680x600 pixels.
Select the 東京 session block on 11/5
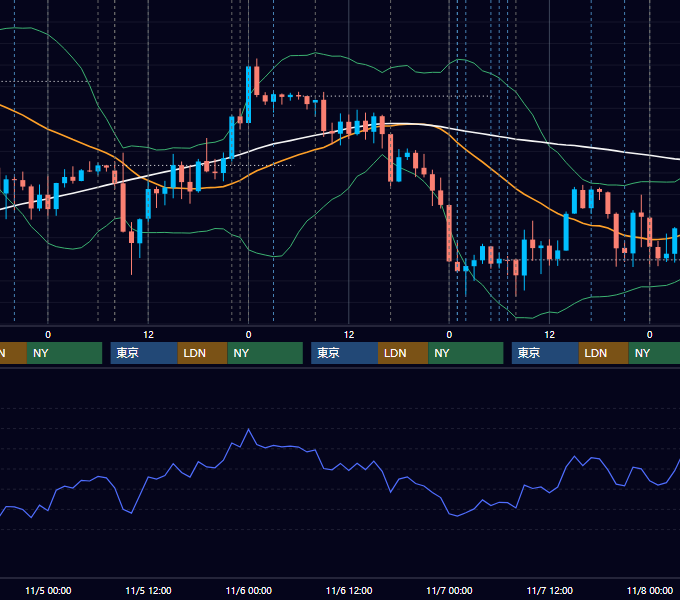point(144,353)
